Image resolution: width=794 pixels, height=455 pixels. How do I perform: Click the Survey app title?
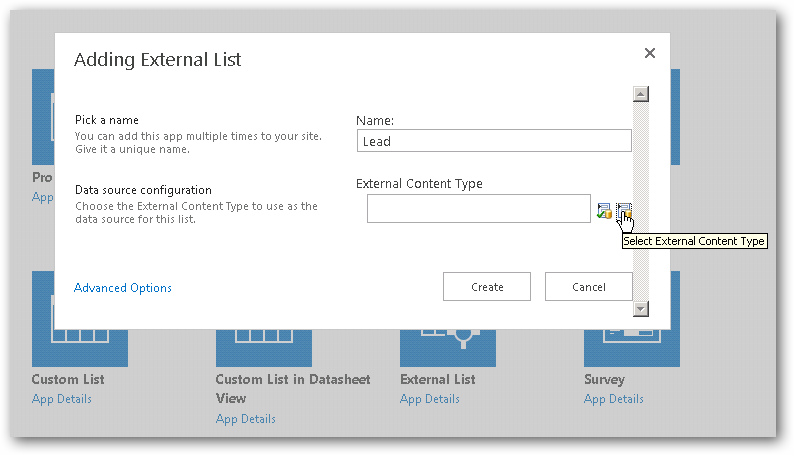point(604,380)
